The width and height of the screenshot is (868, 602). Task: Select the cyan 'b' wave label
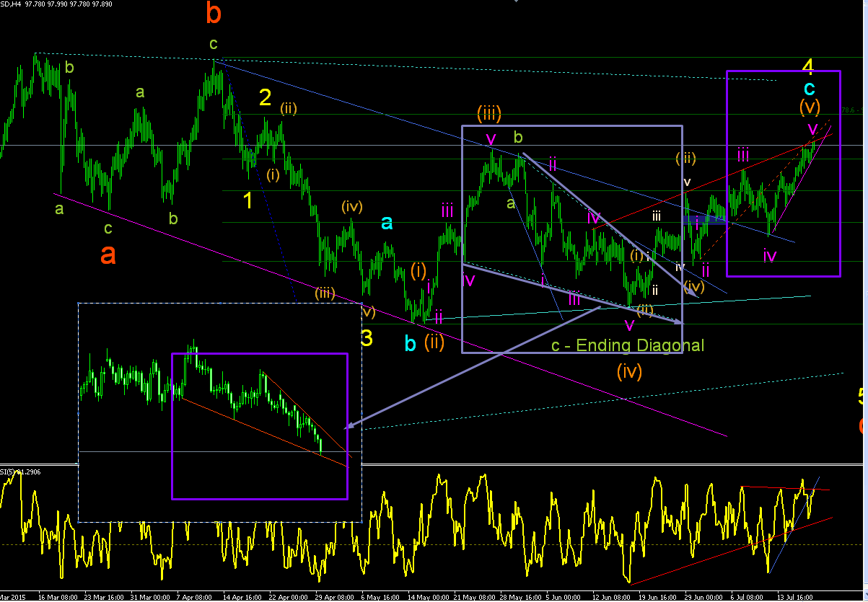pyautogui.click(x=410, y=344)
